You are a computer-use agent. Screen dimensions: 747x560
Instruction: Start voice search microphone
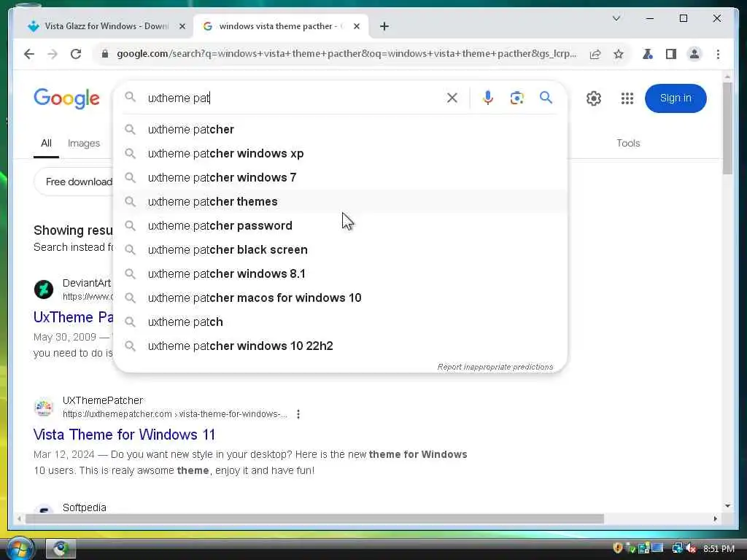(x=487, y=98)
